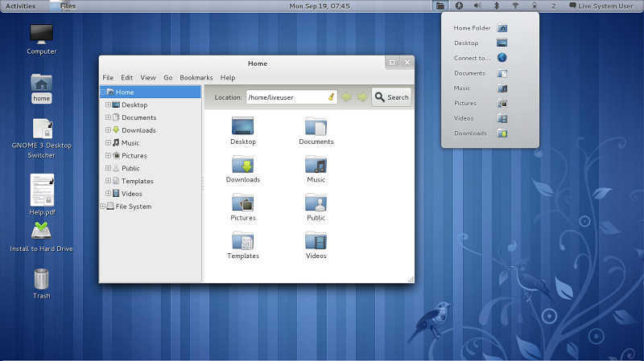Click the green forward arrow
Image resolution: width=644 pixels, height=361 pixels.
(x=362, y=97)
